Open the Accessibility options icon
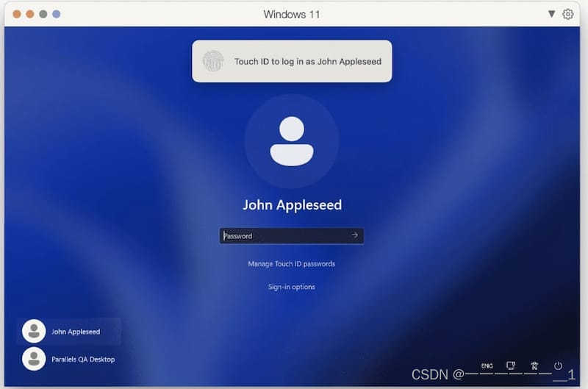Viewport: 588px width, 389px height. click(x=534, y=365)
